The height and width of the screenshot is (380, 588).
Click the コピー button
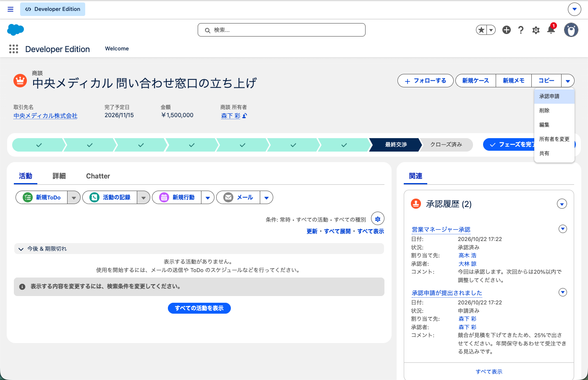[x=546, y=81]
